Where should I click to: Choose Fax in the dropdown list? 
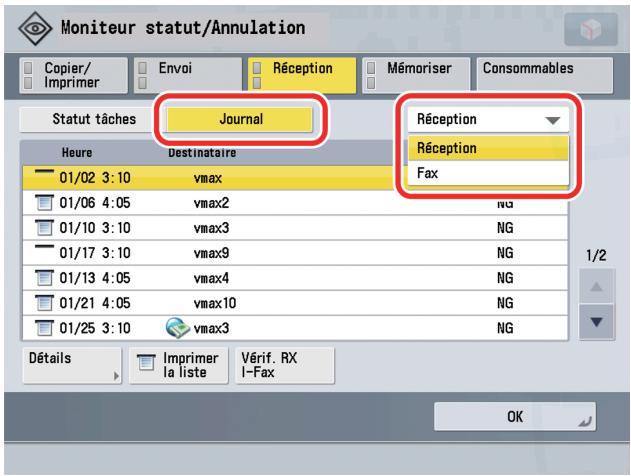[488, 173]
